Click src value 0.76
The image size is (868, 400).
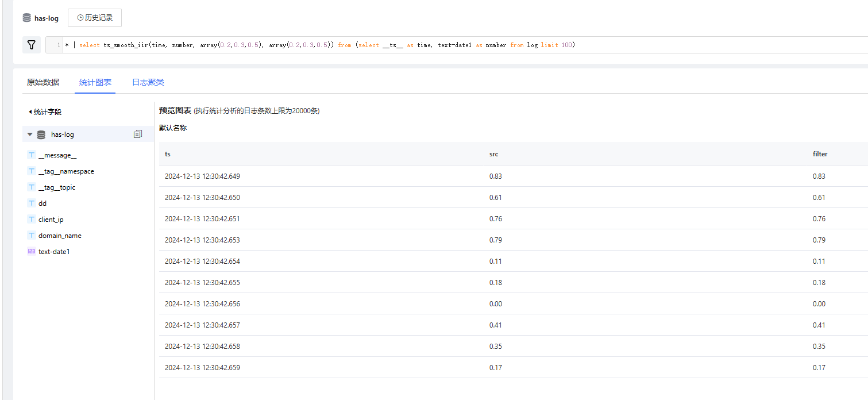(495, 219)
